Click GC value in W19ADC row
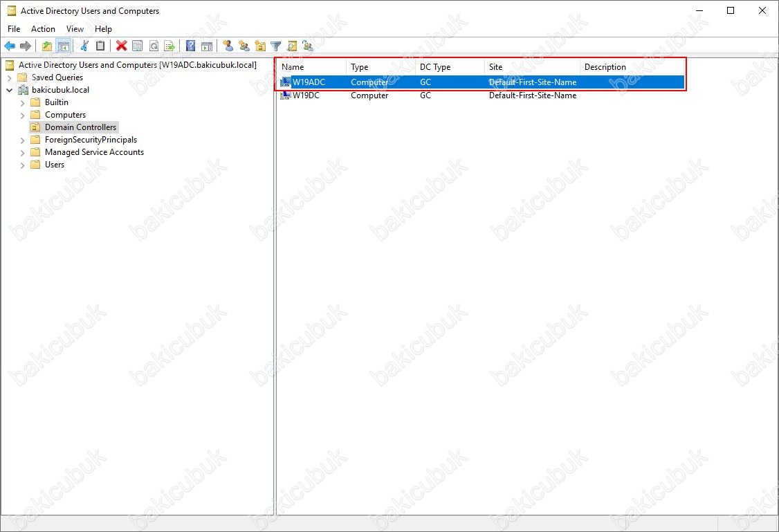Screen dimensions: 779x532 425,82
